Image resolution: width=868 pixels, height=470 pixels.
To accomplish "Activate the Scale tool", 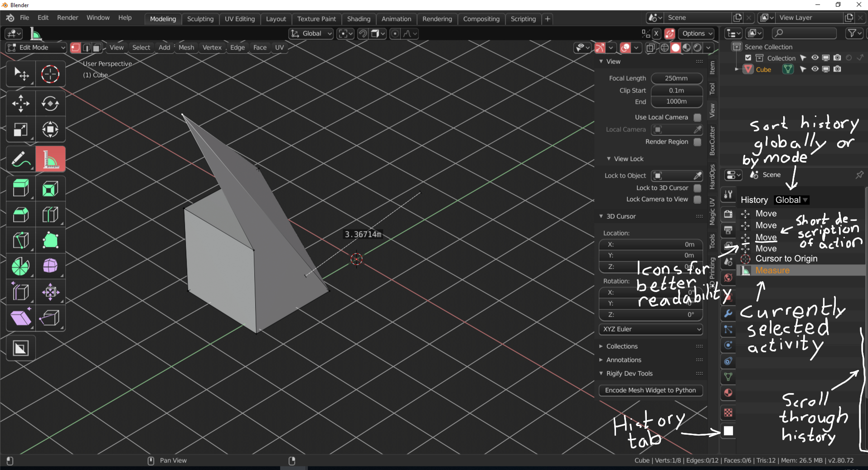I will pyautogui.click(x=20, y=130).
